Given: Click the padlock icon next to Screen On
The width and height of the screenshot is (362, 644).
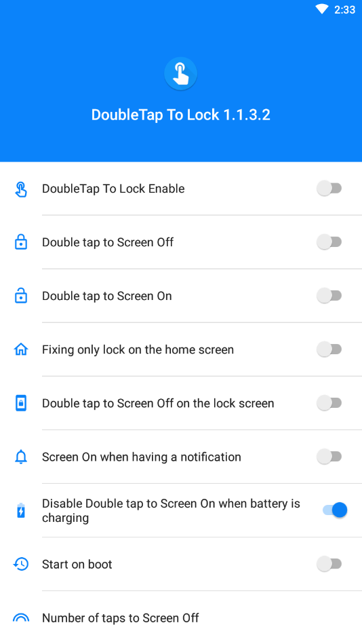Looking at the screenshot, I should [x=21, y=296].
